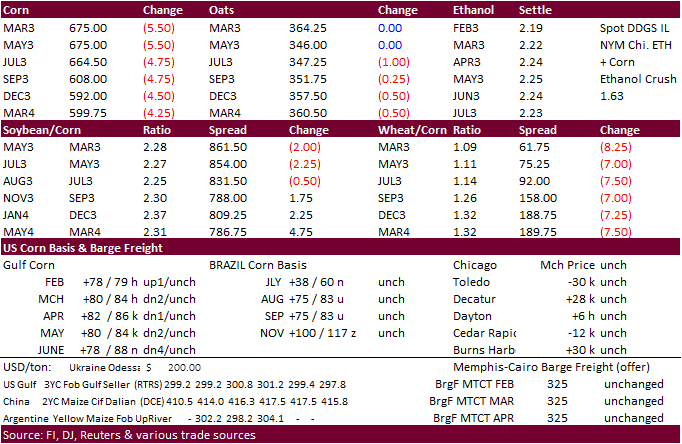Select wheat/corn spread 75.25

[534, 164]
